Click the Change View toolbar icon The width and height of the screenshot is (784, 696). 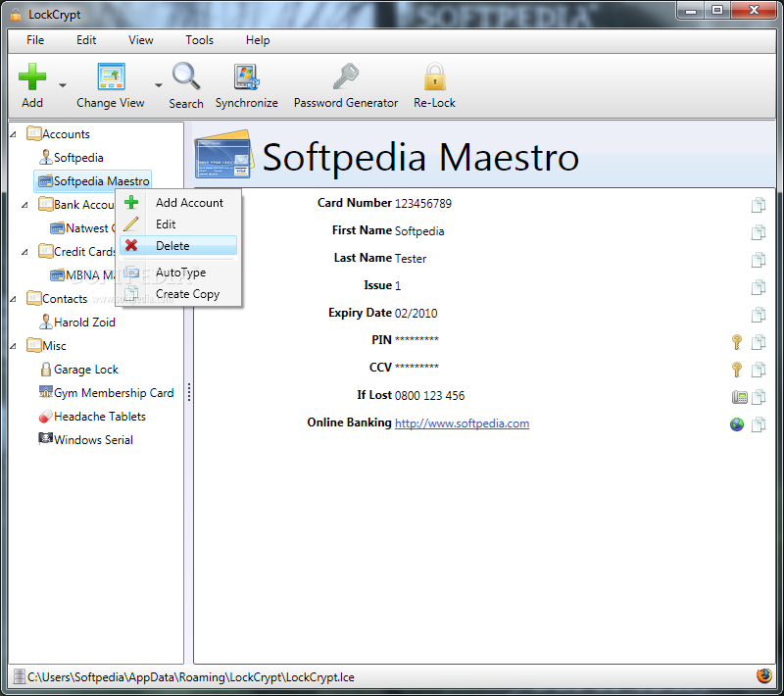(111, 76)
